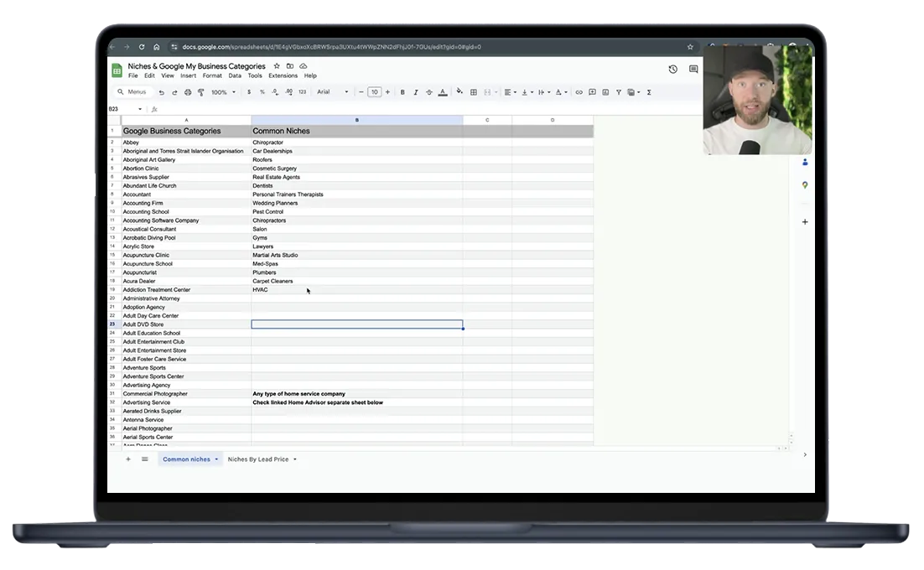
Task: Click the font size field showing 10
Action: click(x=374, y=92)
